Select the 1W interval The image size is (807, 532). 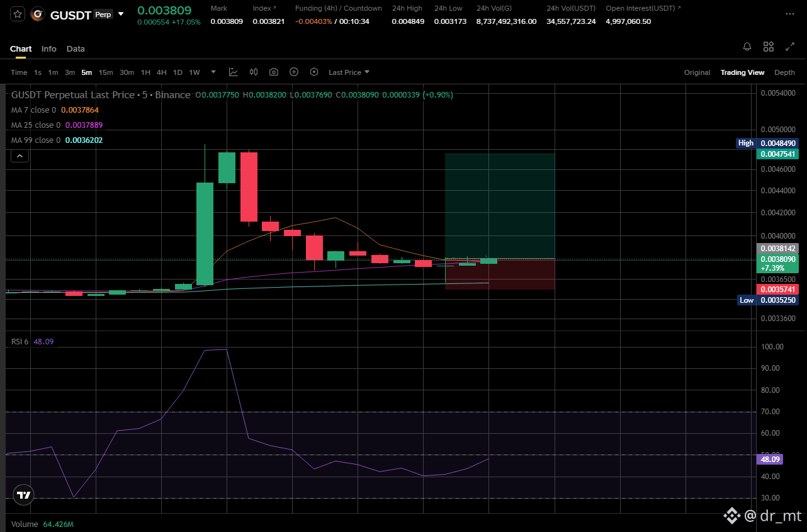coord(195,72)
